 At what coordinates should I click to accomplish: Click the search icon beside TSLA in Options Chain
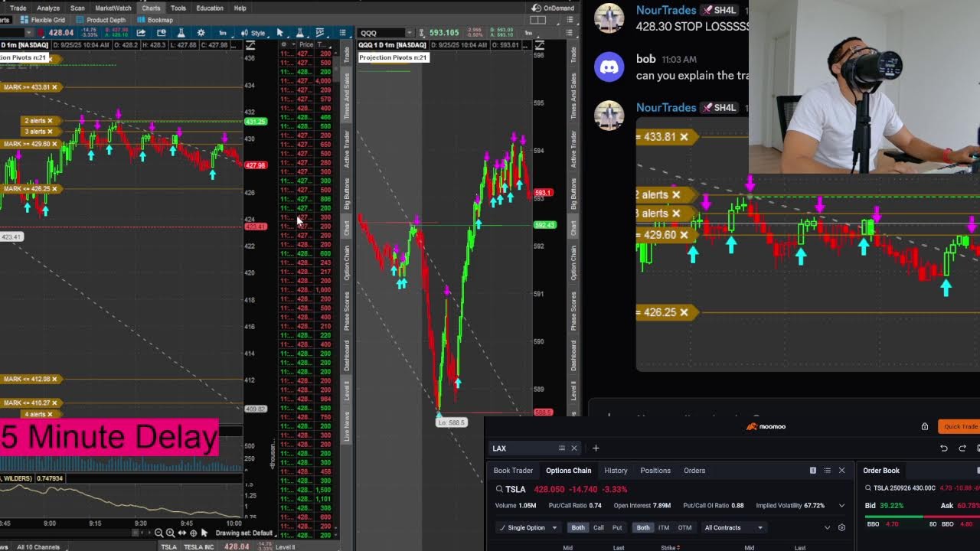499,489
